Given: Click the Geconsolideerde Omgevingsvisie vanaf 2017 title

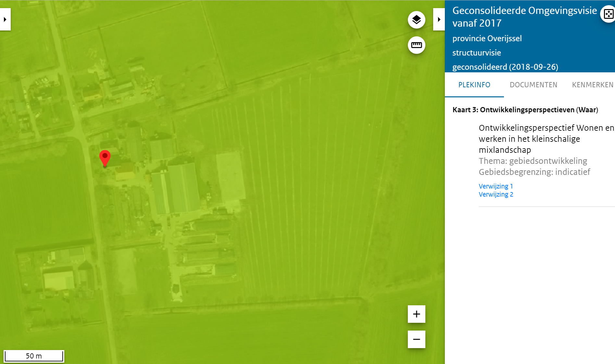Looking at the screenshot, I should [x=525, y=17].
